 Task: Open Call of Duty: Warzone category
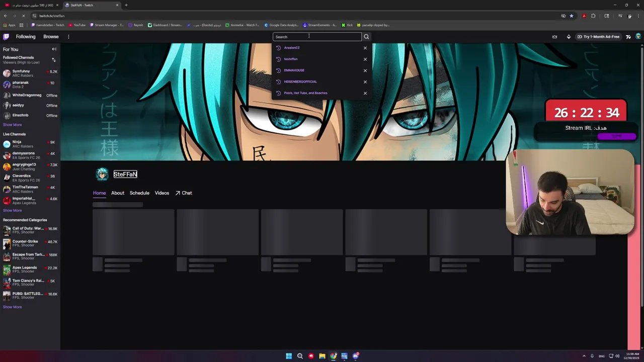coord(30,230)
